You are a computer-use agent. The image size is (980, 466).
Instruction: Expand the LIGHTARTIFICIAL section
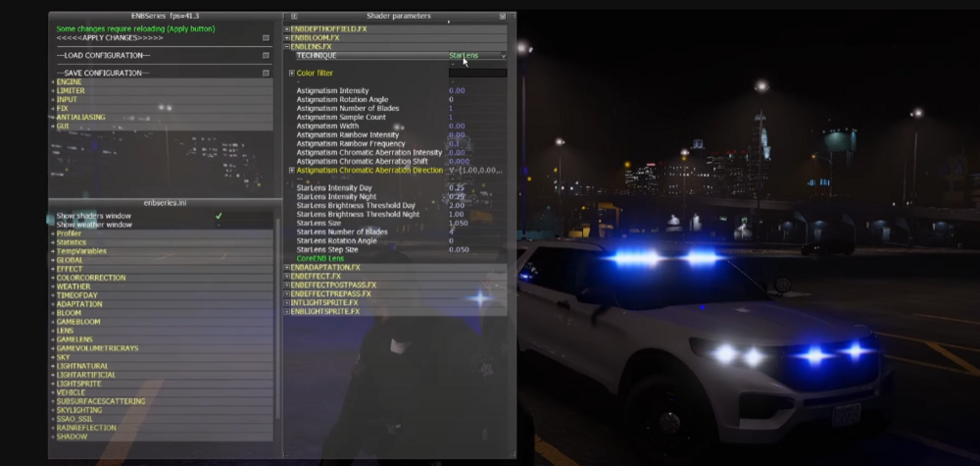click(53, 375)
